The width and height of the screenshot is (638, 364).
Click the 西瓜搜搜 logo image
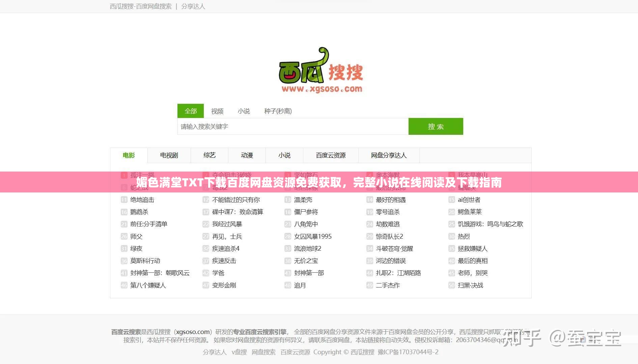321,70
